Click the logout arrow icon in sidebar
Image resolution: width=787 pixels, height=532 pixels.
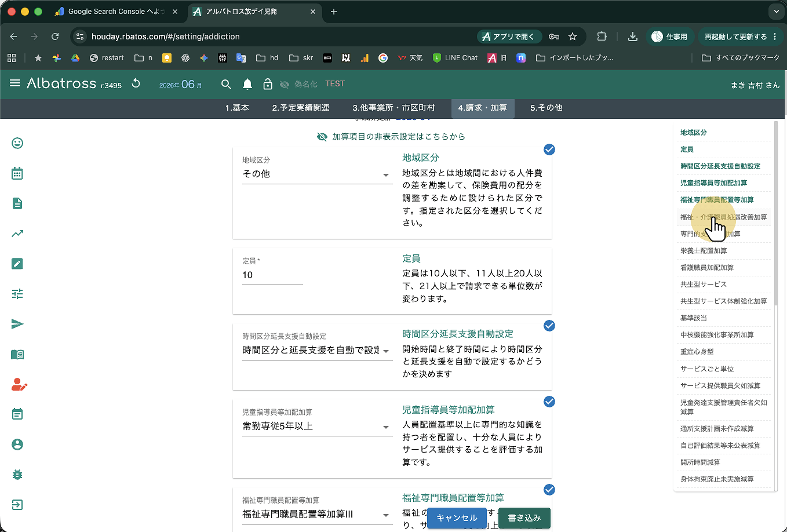tap(17, 505)
